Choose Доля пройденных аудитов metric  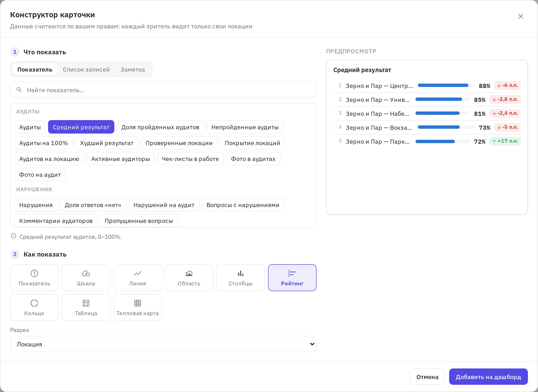coord(160,127)
